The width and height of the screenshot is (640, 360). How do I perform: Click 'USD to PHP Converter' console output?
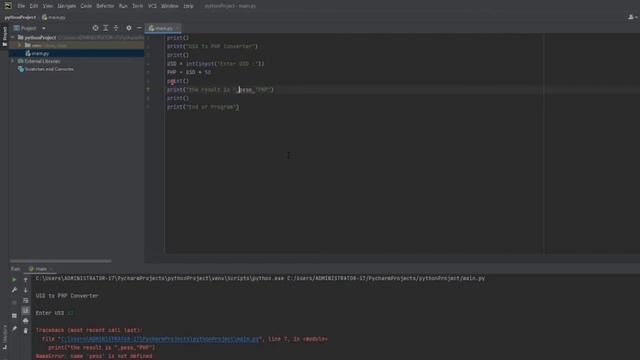67,296
